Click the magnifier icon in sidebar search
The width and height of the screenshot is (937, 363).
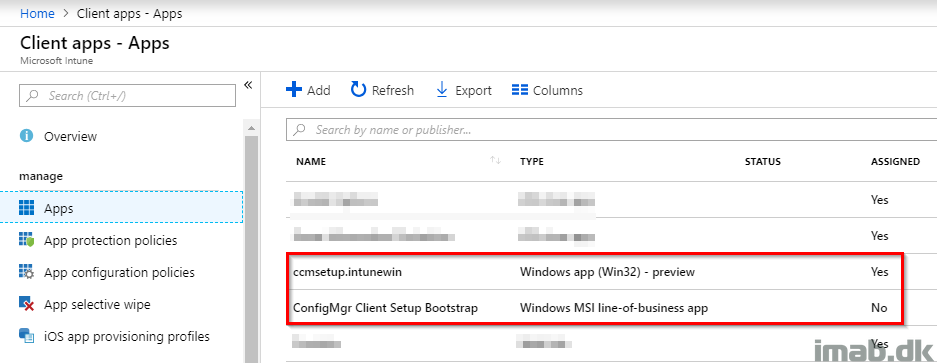tap(33, 96)
